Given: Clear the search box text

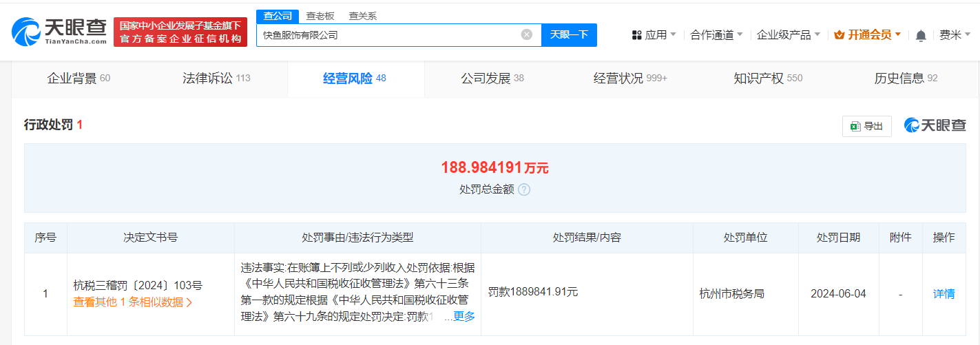Looking at the screenshot, I should tap(527, 34).
